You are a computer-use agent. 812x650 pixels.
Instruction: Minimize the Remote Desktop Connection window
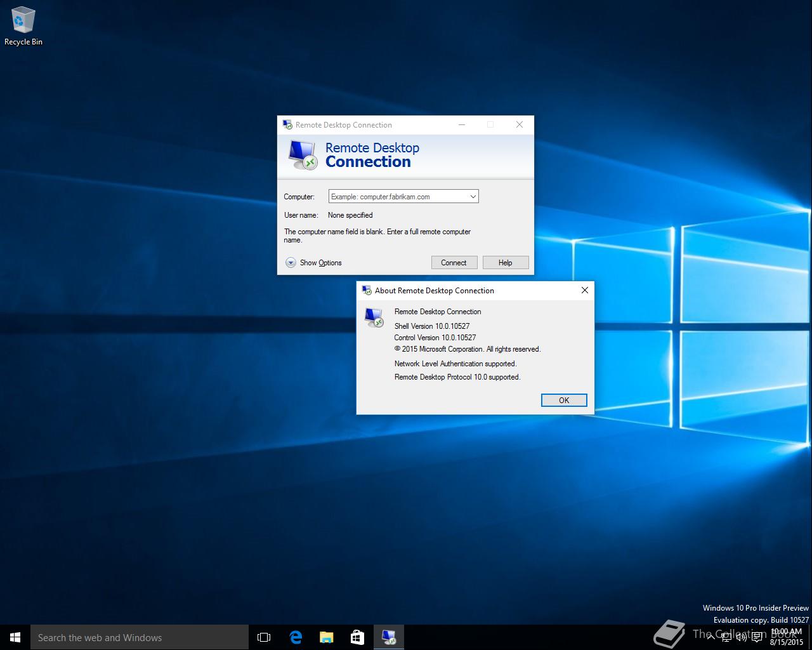462,124
